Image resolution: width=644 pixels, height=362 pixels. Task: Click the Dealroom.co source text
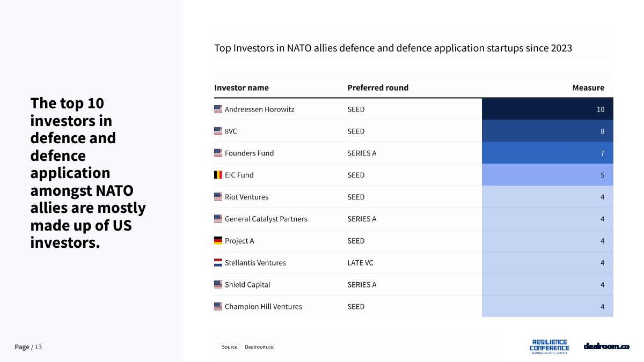point(259,347)
